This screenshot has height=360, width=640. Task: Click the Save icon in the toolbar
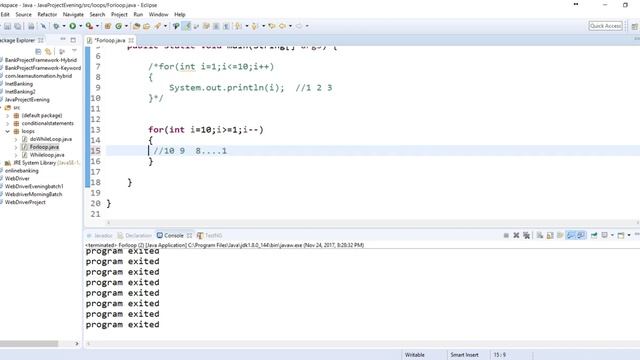click(7, 26)
